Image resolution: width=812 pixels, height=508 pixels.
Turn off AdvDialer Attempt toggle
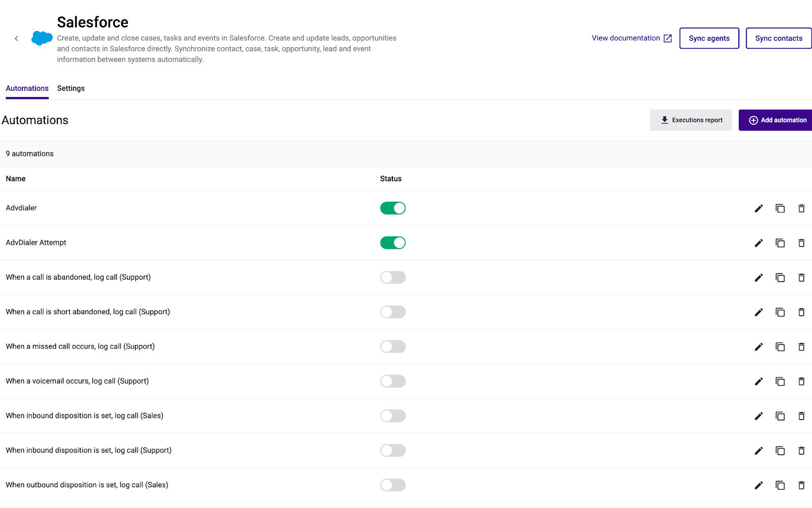(393, 243)
